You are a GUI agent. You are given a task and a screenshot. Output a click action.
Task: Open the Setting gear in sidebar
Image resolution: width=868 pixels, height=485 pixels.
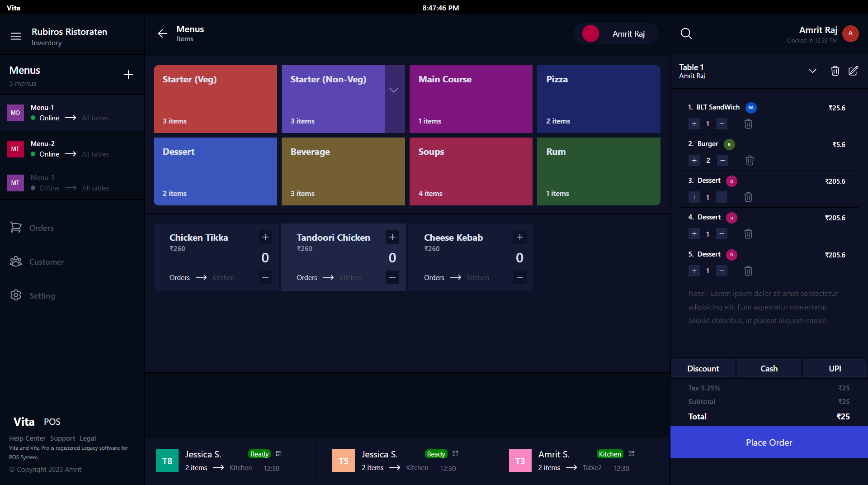(16, 295)
